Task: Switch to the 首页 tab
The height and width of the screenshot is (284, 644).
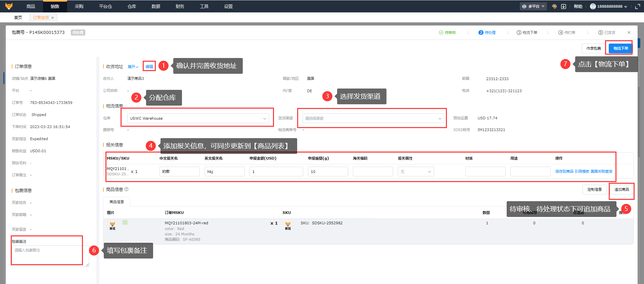Action: tap(18, 18)
